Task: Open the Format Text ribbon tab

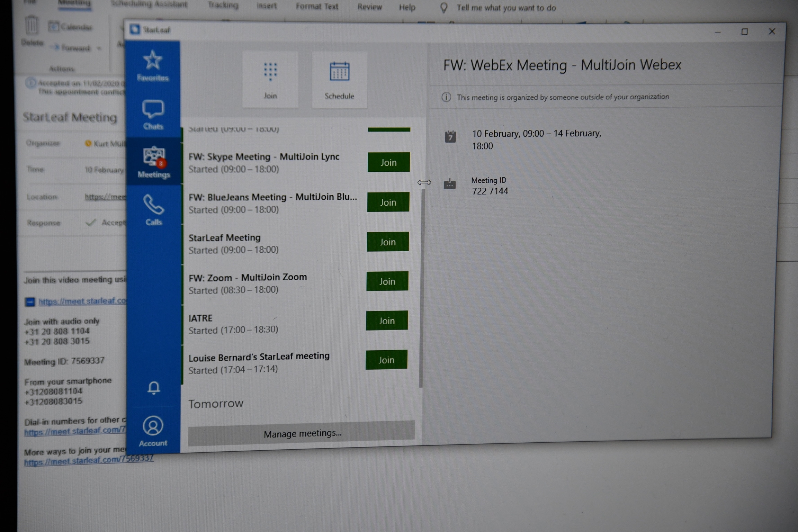Action: (316, 7)
